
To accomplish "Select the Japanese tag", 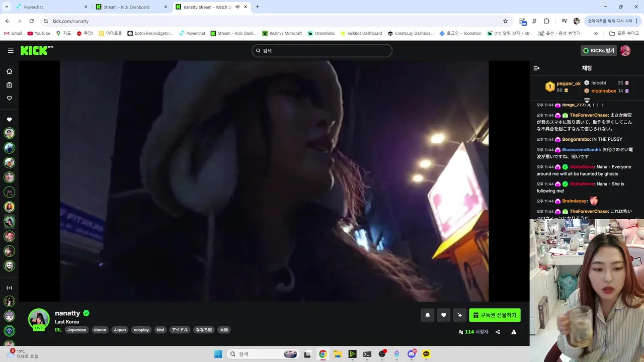I will (x=76, y=330).
